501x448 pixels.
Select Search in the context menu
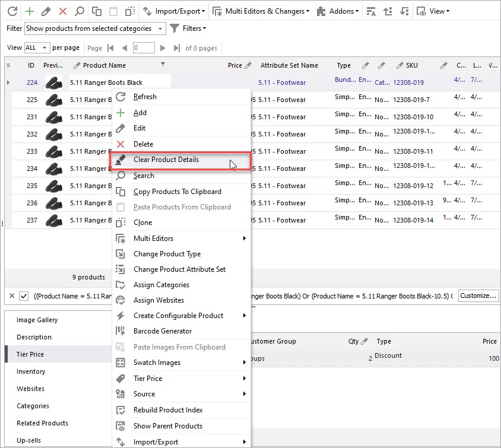click(181, 176)
